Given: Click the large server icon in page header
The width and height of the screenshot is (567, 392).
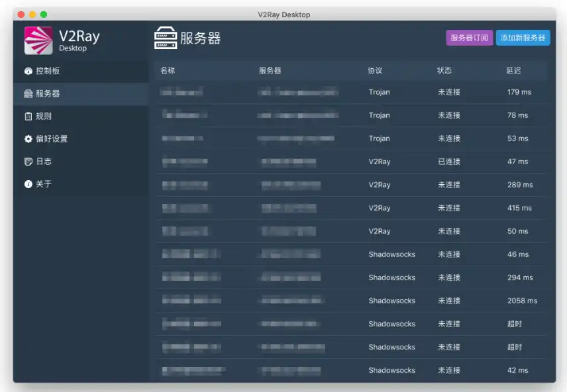Looking at the screenshot, I should [x=166, y=38].
